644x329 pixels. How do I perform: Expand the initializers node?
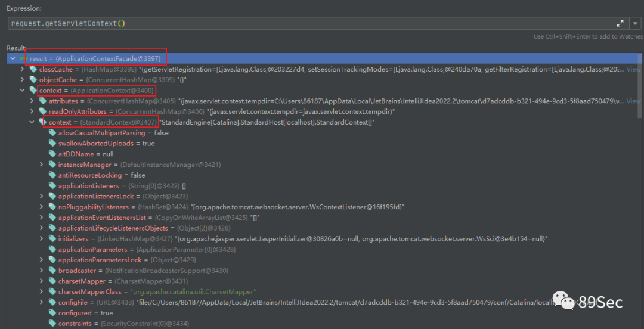[x=42, y=238]
